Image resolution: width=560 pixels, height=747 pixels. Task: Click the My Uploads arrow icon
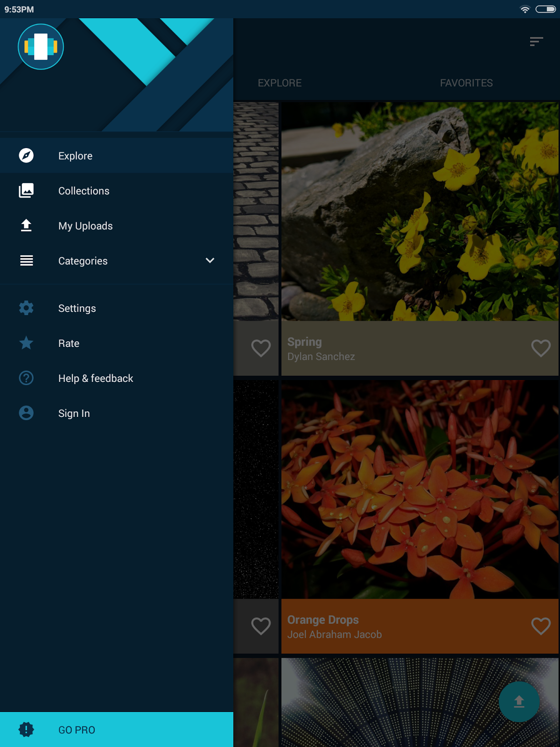tap(26, 226)
